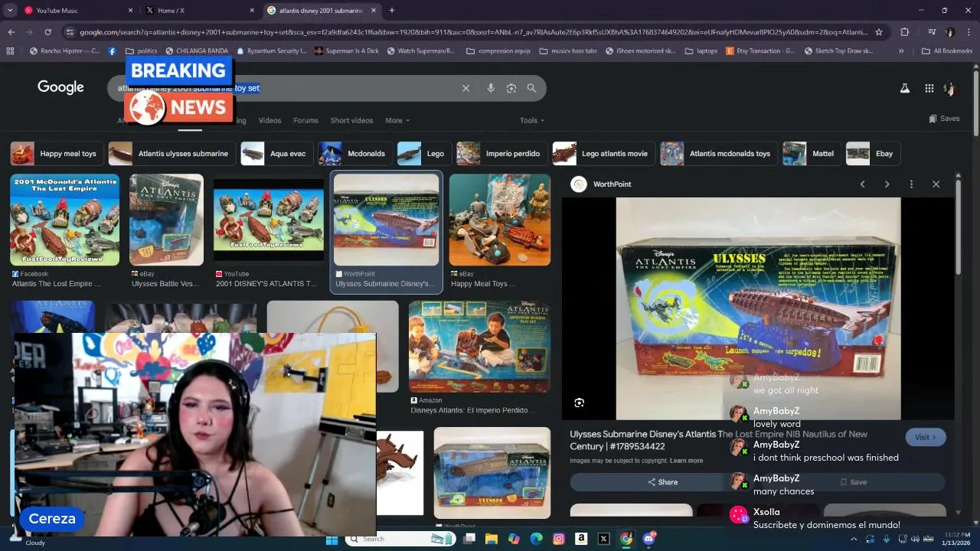Open eBay Ulysses Battle Vessel thumbnail
The width and height of the screenshot is (980, 551).
click(x=166, y=220)
